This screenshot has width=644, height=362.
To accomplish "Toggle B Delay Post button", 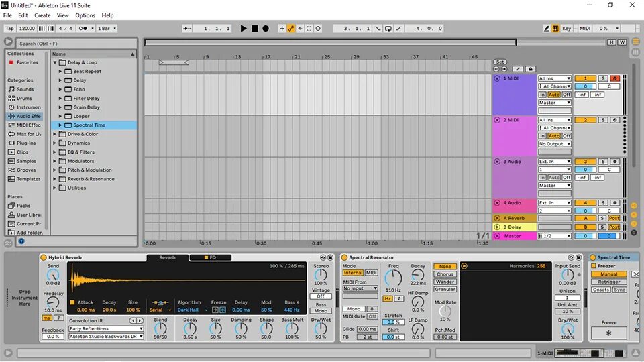I will coord(614,227).
